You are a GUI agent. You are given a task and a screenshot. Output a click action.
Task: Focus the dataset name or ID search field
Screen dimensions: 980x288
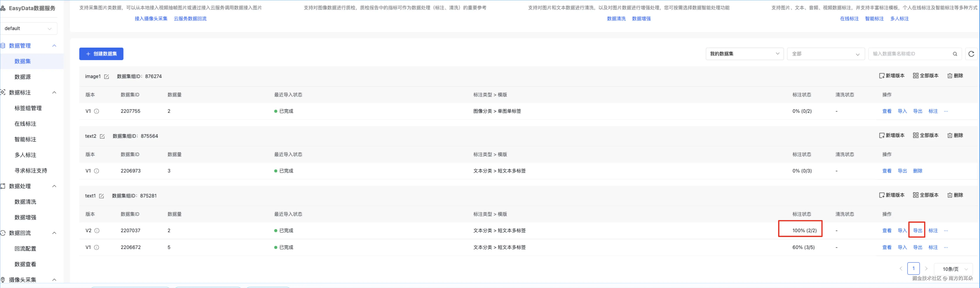[909, 54]
